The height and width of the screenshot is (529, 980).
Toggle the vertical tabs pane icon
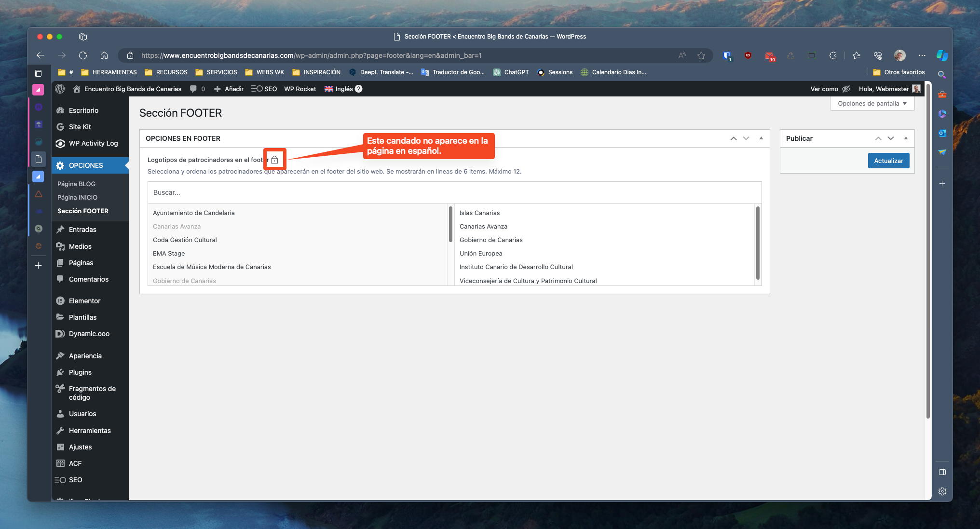(39, 73)
